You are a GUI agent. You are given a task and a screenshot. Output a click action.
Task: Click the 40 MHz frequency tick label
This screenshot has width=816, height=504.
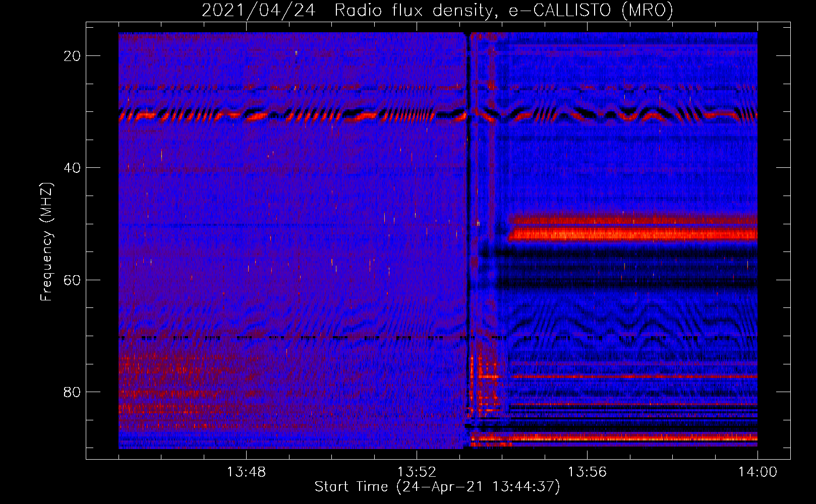(x=73, y=168)
